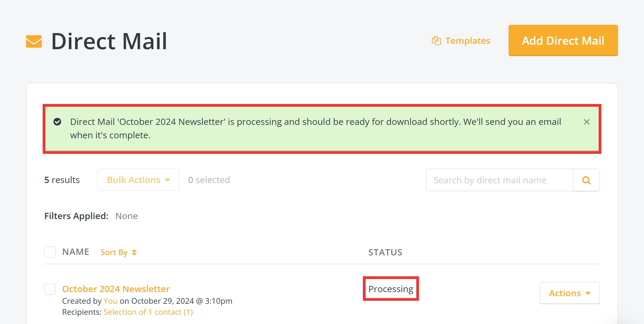Image resolution: width=644 pixels, height=324 pixels.
Task: Click the envelope icon beside Direct Mail heading
Action: click(x=33, y=41)
